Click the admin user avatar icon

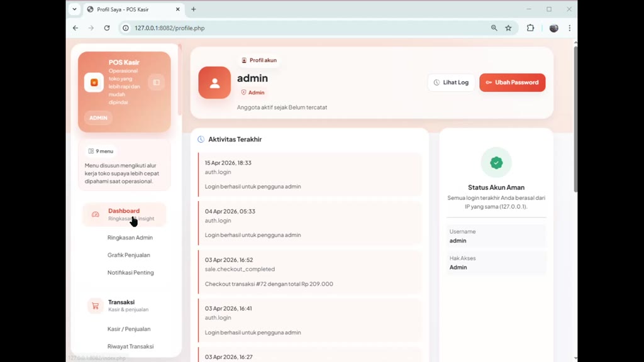(214, 83)
